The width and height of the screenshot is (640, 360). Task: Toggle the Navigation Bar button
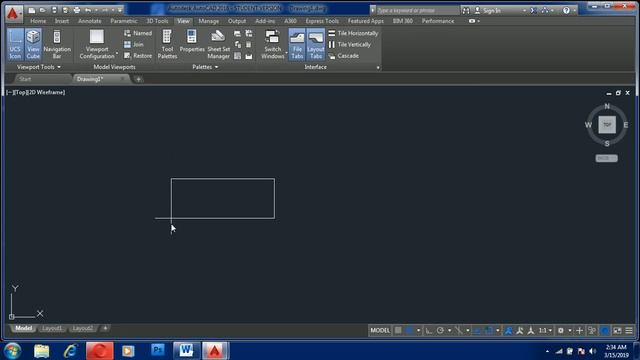coord(57,44)
